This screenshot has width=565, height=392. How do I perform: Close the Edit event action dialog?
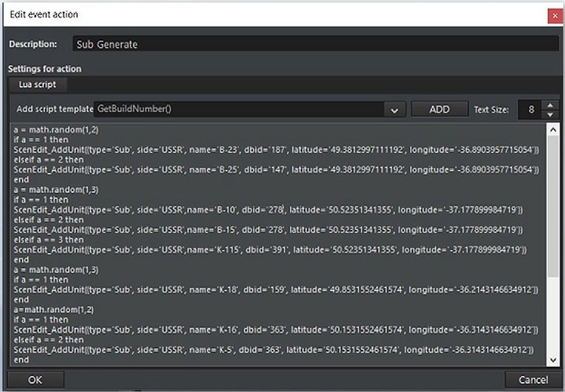point(555,16)
